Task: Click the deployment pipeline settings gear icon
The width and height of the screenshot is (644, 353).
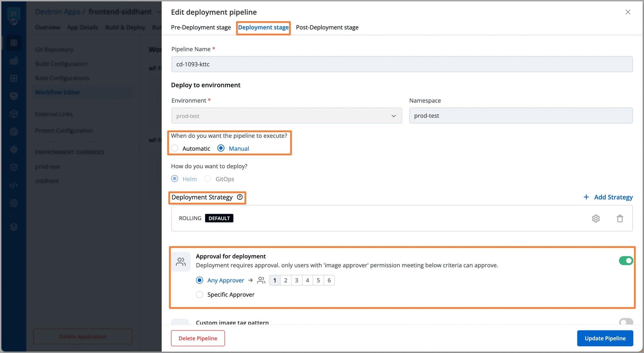Action: pyautogui.click(x=596, y=218)
